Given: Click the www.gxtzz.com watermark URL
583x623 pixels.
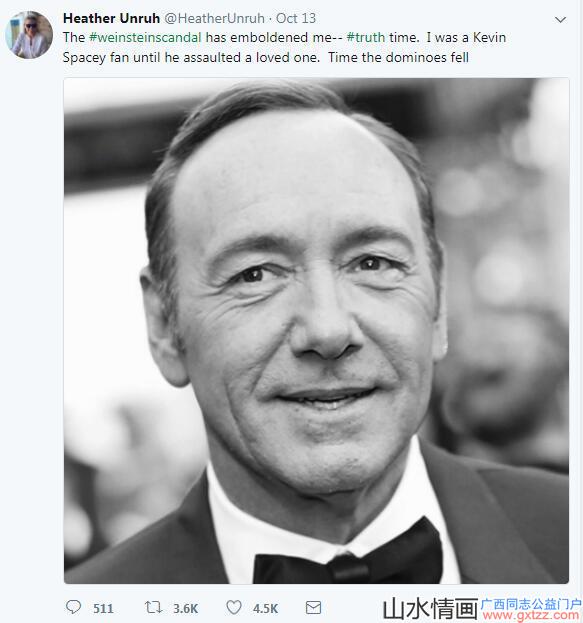Looking at the screenshot, I should click(531, 616).
